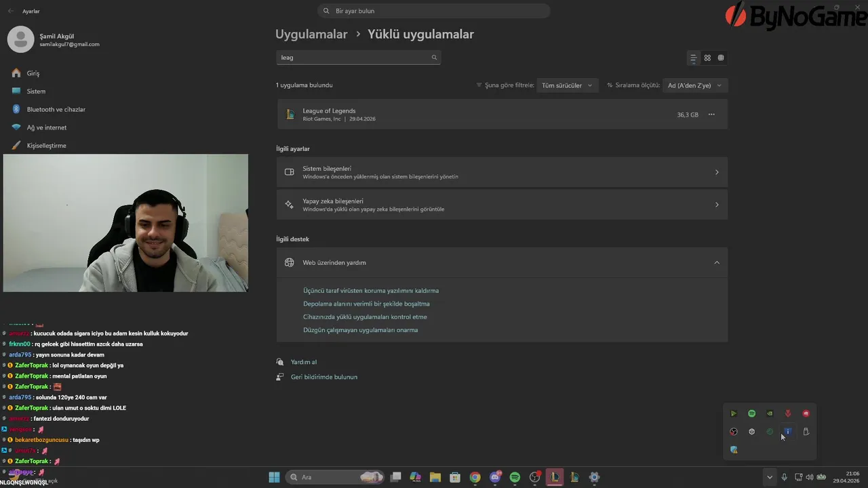The height and width of the screenshot is (488, 868).
Task: Open the Windows Start menu
Action: point(274,477)
